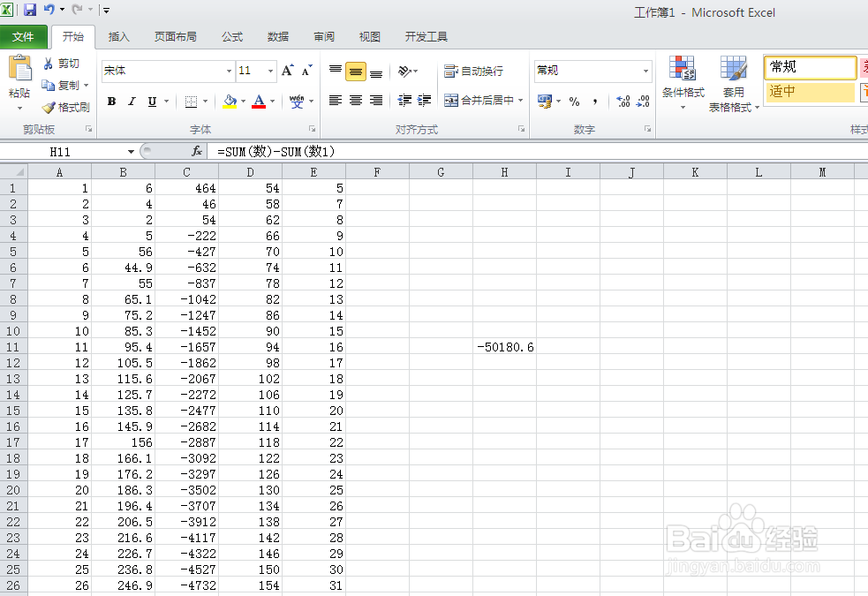Open the font size dropdown
868x596 pixels.
(271, 71)
